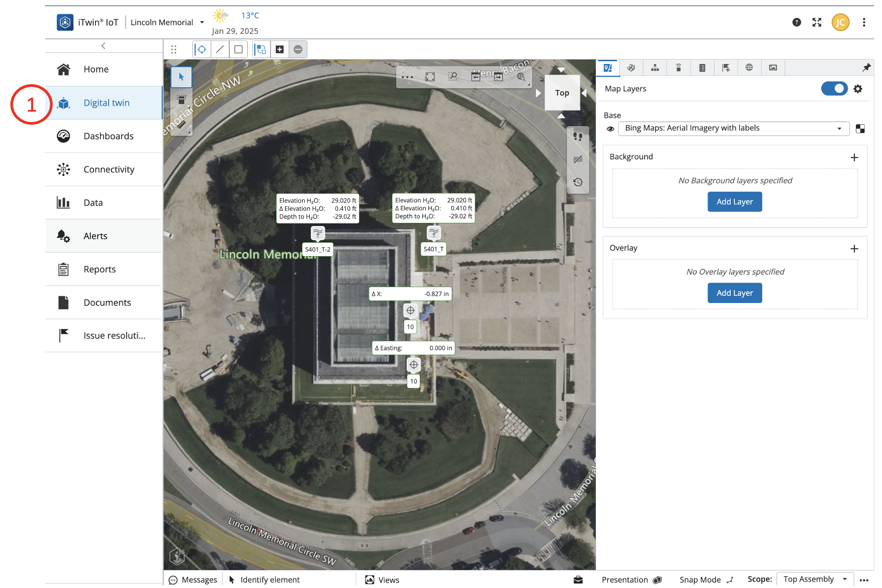
Task: Open Dashboards from the sidebar
Action: (x=108, y=136)
